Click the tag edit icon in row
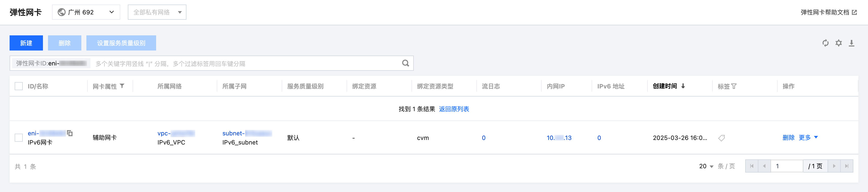The height and width of the screenshot is (192, 868). pos(721,138)
